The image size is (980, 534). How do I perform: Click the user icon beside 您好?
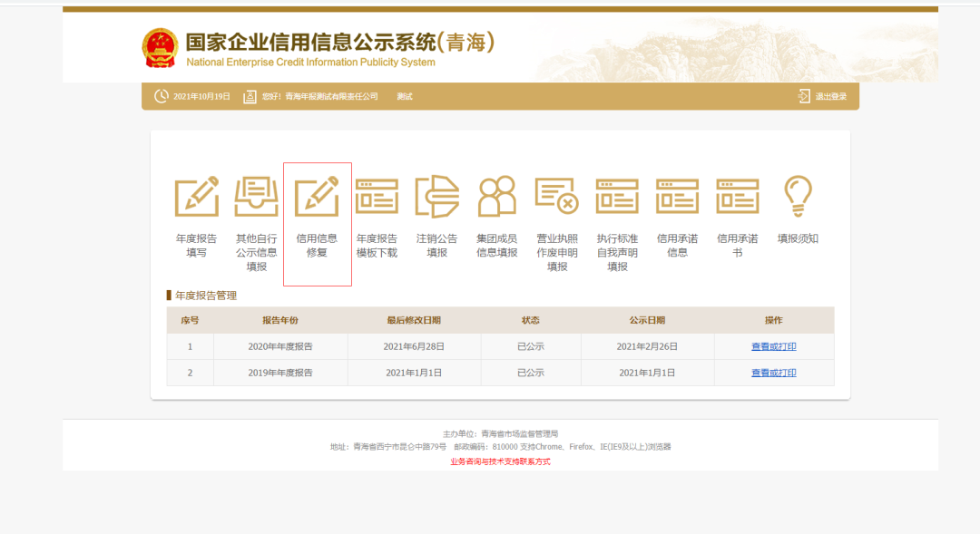pyautogui.click(x=250, y=97)
